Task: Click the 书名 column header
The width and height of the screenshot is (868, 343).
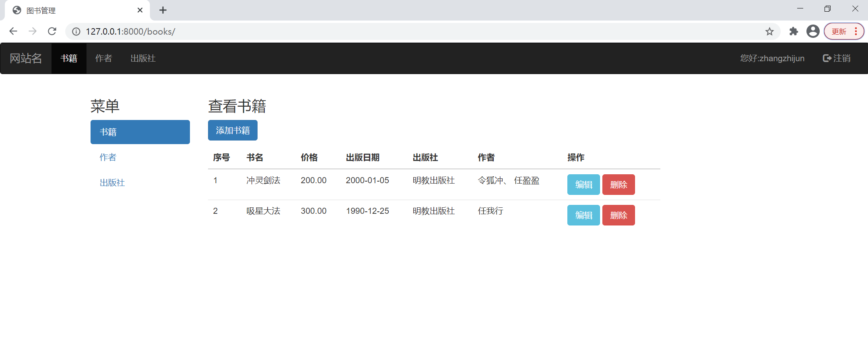Action: pyautogui.click(x=255, y=157)
